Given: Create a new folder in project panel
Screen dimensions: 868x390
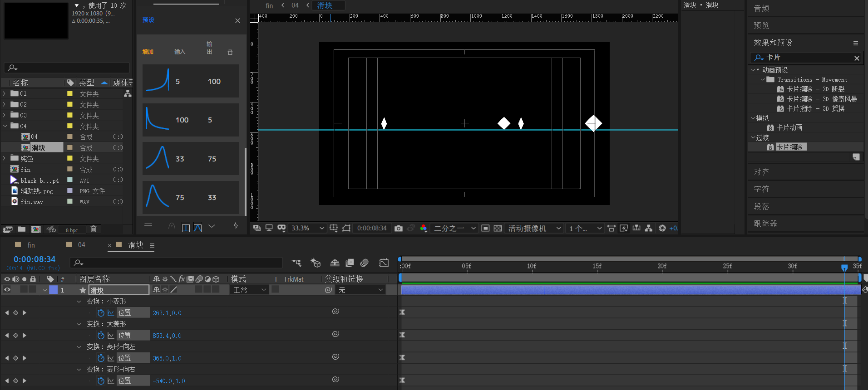Looking at the screenshot, I should click(21, 229).
